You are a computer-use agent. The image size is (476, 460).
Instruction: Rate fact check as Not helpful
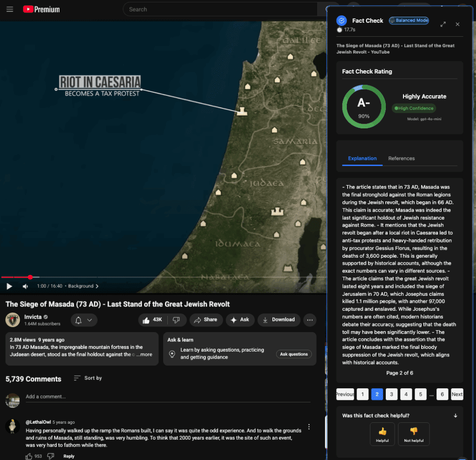tap(413, 434)
